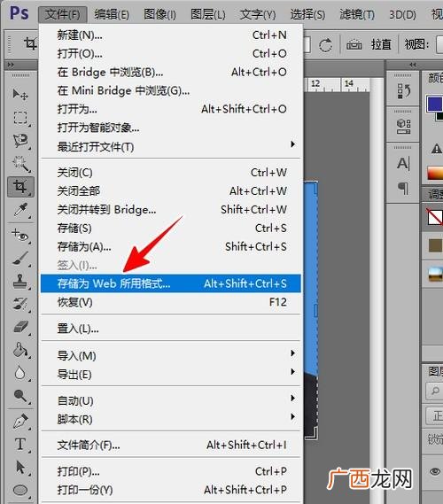Screen dimensions: 443x504
Task: Click the blue foreground color swatch
Action: [x=434, y=104]
